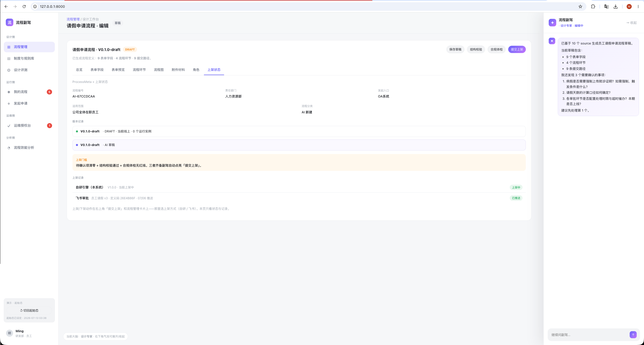Select version row V0.1.0-draft · DRAFT · 当前线上
The height and width of the screenshot is (345, 644).
(x=299, y=131)
